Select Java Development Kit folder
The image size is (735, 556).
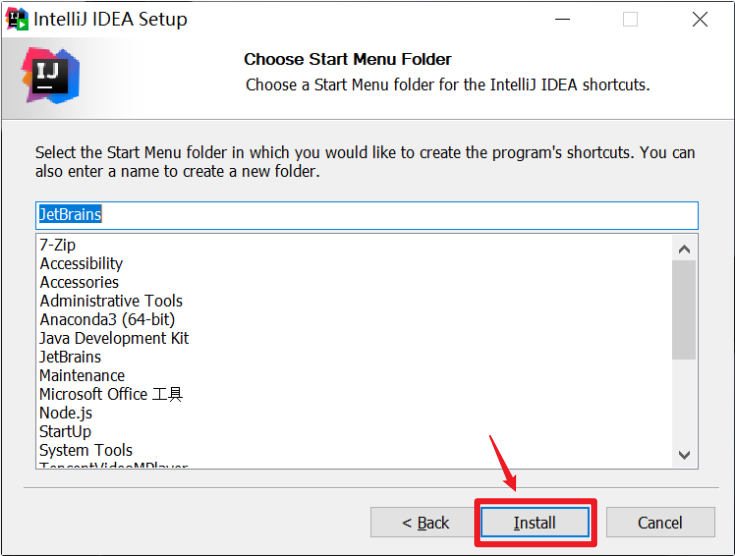tap(114, 338)
